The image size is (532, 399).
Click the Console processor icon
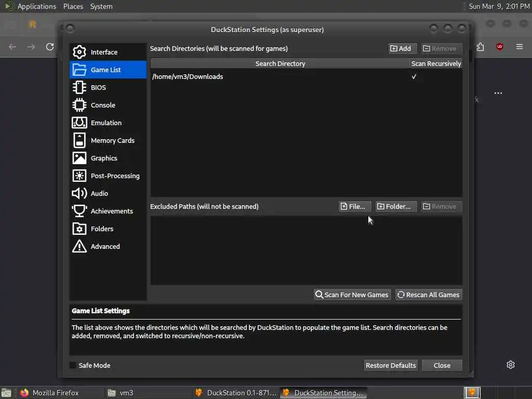click(x=79, y=105)
